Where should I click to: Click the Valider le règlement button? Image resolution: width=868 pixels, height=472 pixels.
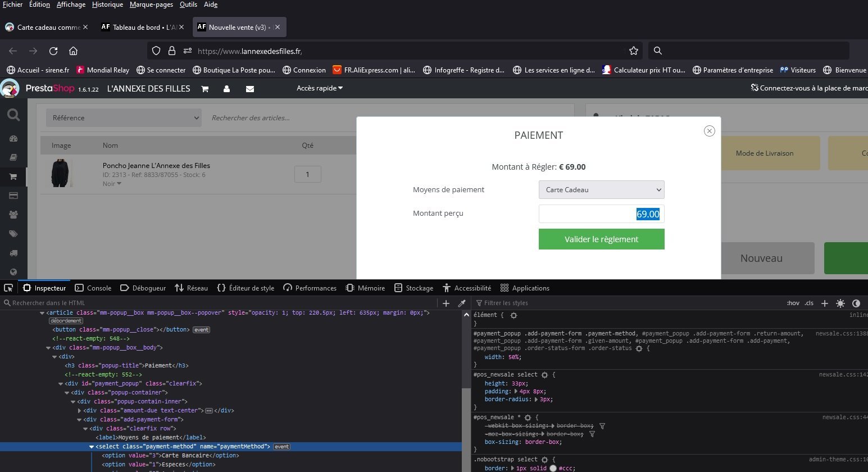pyautogui.click(x=601, y=239)
